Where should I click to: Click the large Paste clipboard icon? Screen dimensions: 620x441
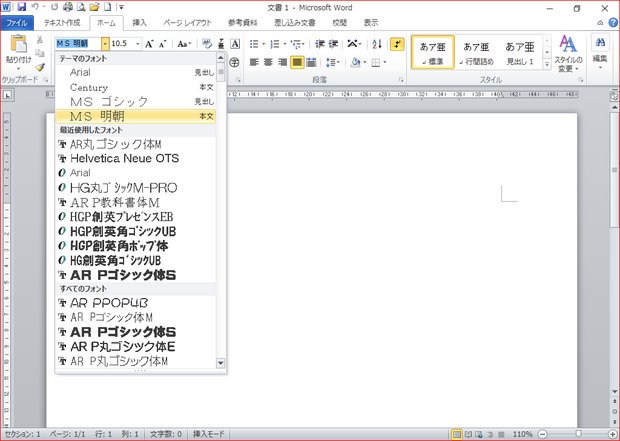19,44
